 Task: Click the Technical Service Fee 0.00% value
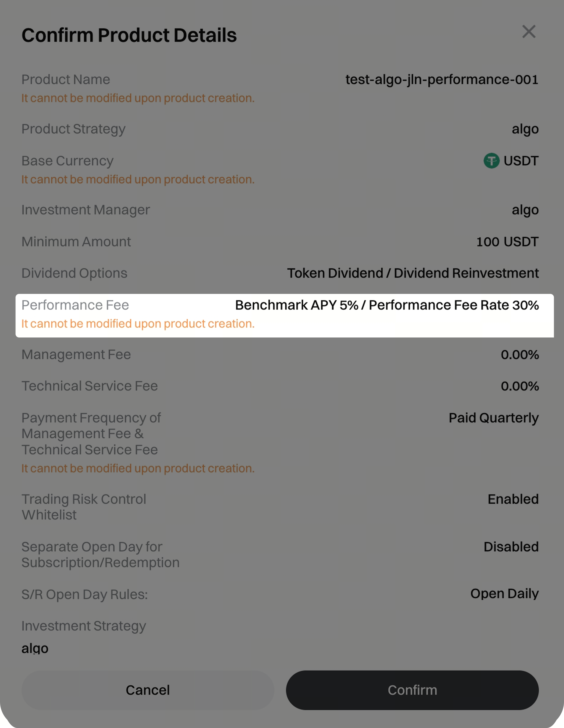[520, 386]
